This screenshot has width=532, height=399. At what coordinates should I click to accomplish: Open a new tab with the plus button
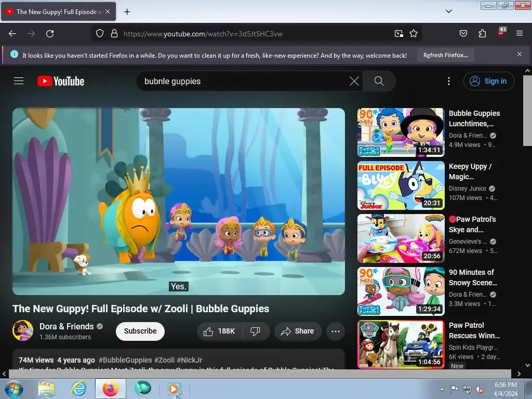(x=127, y=12)
